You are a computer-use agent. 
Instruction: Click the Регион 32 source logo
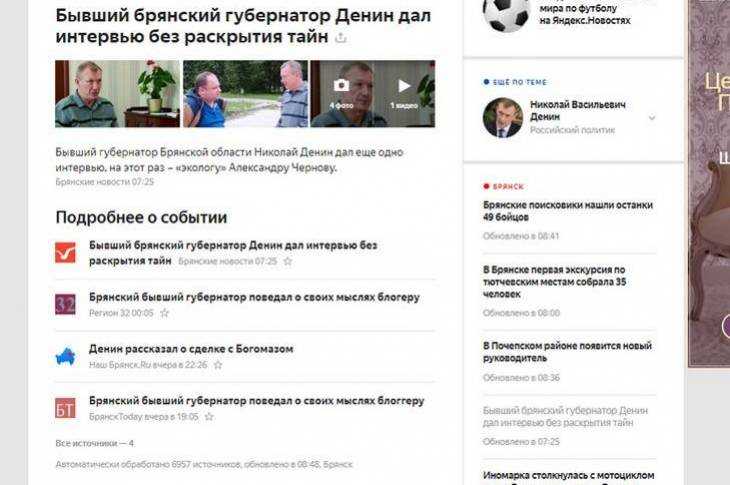pos(65,304)
